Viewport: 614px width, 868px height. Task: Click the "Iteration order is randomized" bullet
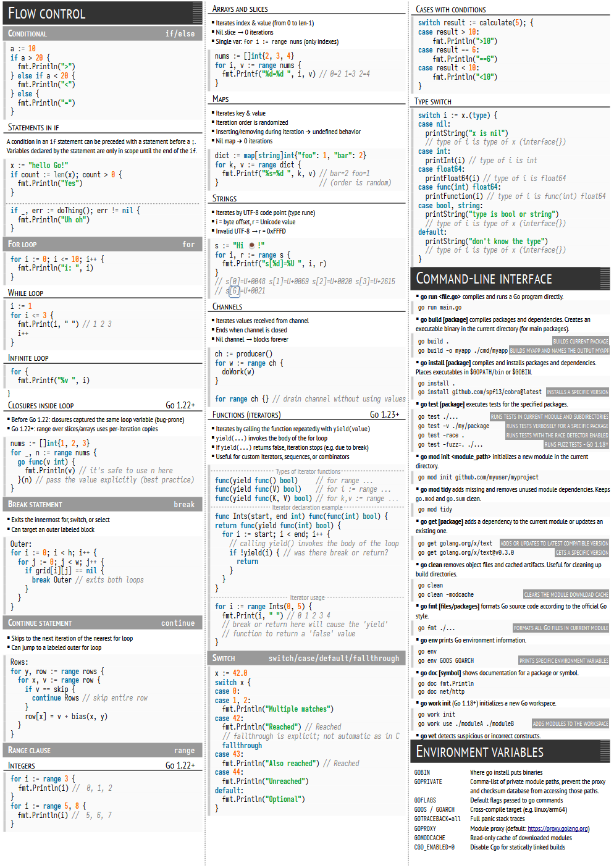click(x=251, y=122)
